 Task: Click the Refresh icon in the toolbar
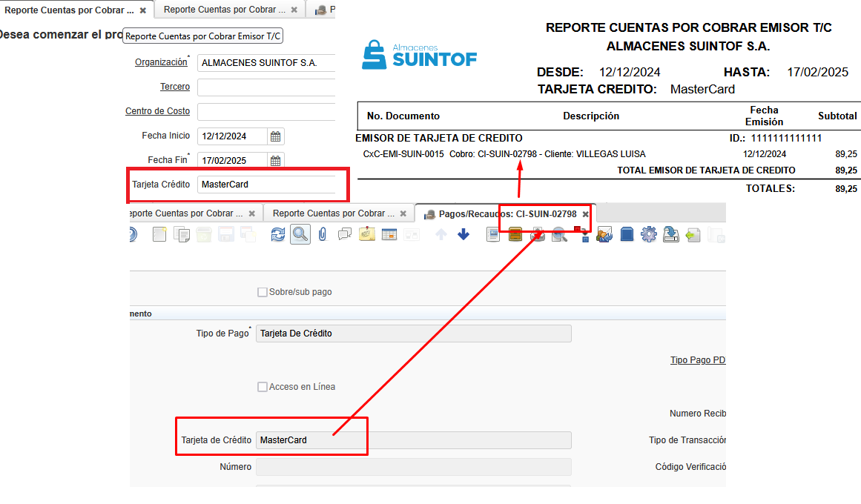pos(278,234)
